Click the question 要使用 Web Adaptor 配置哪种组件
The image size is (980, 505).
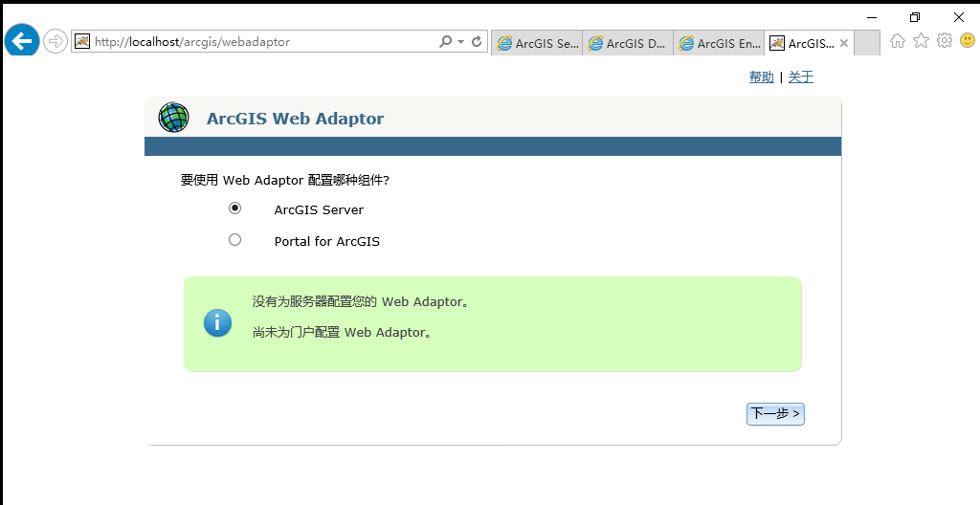coord(285,181)
